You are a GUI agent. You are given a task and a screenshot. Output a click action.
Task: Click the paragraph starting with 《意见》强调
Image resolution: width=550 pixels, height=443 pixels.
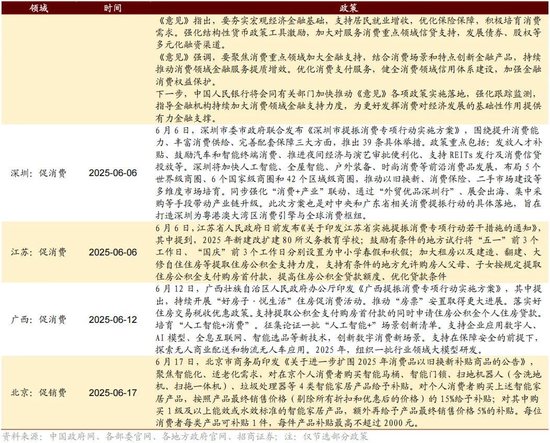349,69
